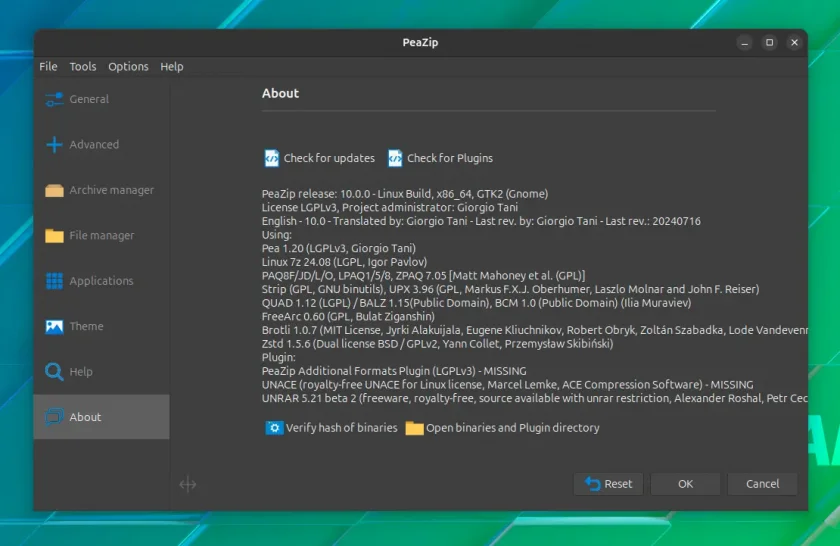Viewport: 840px width, 546px height.
Task: Click the Check for updates icon
Action: tap(272, 158)
